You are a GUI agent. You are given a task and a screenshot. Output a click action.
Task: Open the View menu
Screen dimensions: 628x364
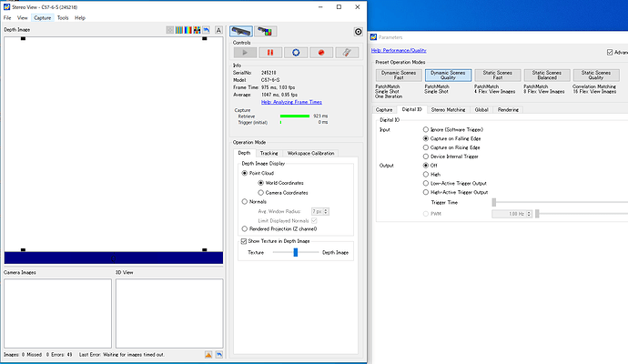click(x=23, y=18)
